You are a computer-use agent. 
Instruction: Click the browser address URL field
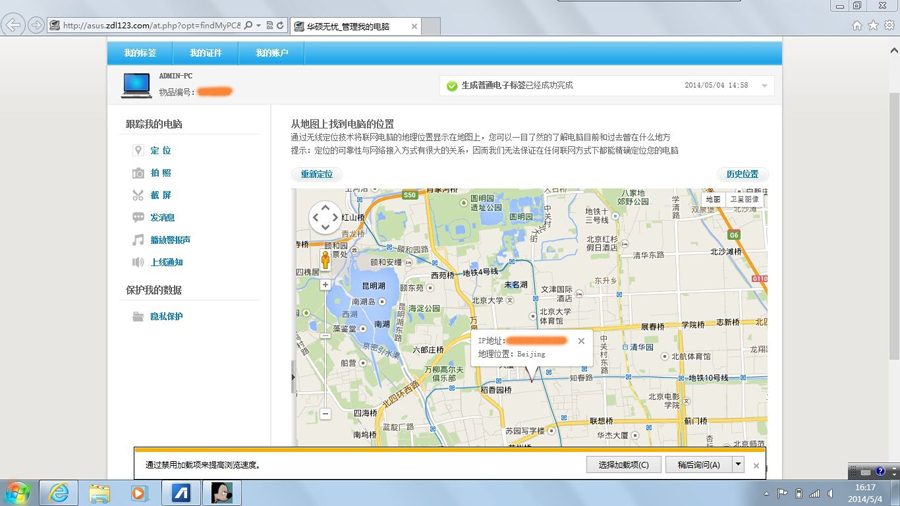click(x=152, y=25)
